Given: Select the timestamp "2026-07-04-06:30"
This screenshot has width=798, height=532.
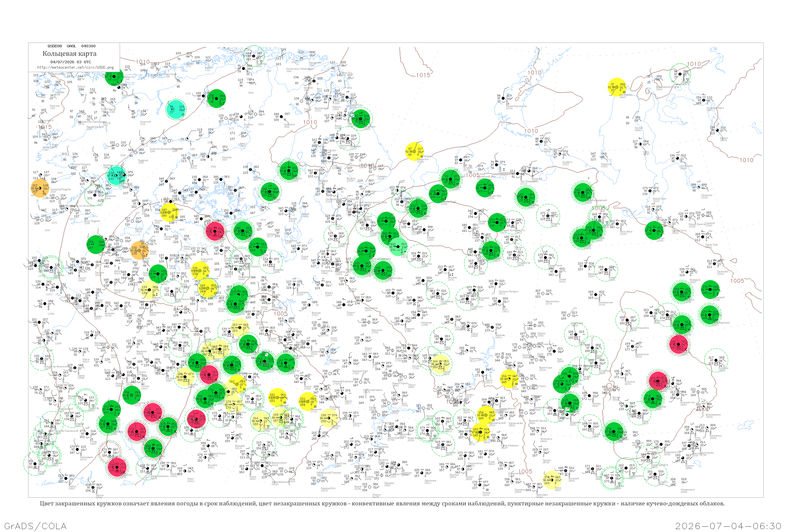Looking at the screenshot, I should pyautogui.click(x=728, y=526).
